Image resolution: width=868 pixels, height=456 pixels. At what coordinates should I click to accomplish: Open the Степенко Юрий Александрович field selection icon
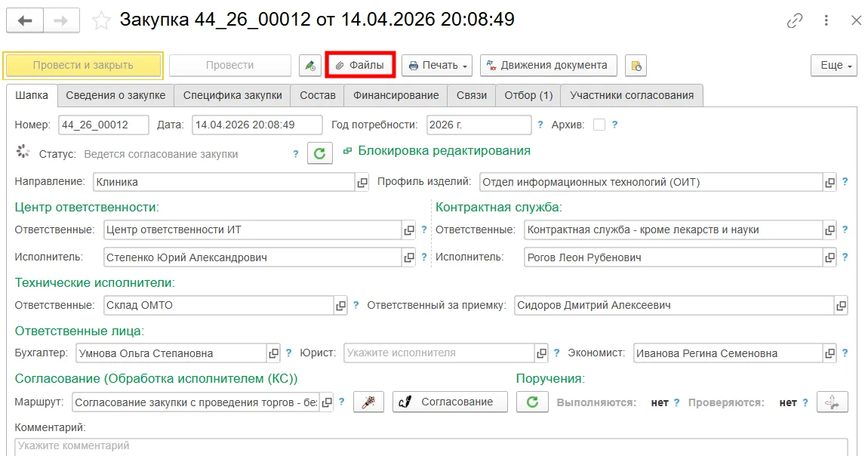(408, 257)
